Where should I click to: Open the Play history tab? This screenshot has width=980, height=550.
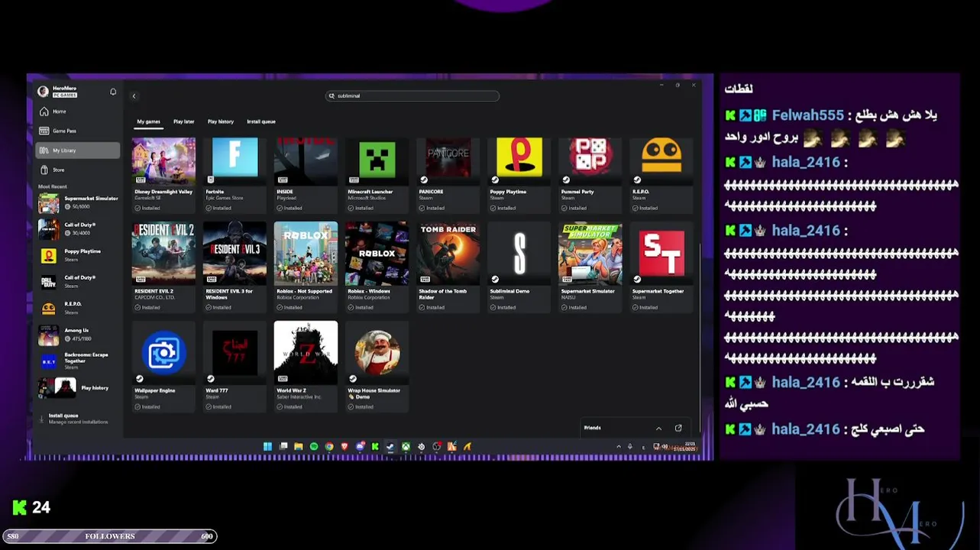point(221,121)
